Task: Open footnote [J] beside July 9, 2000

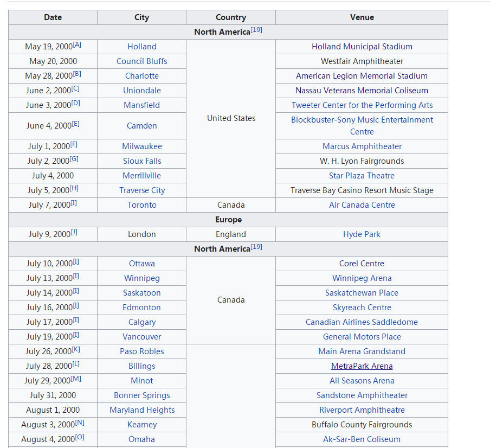Action: click(x=74, y=233)
